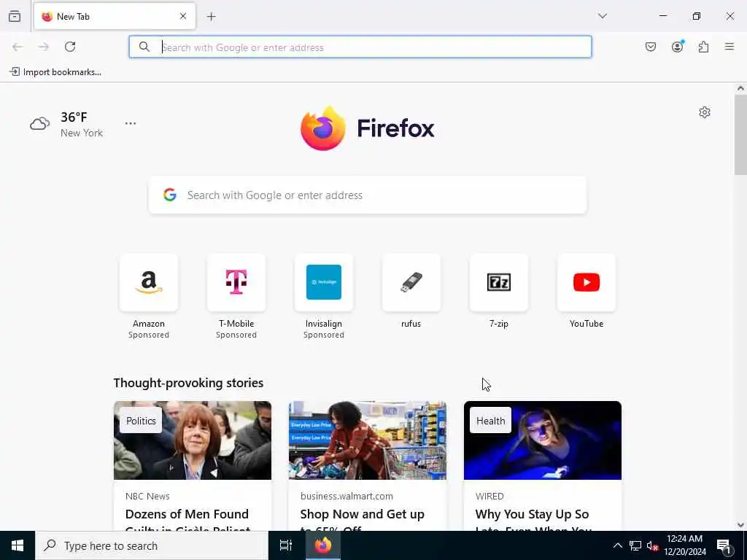
Task: Open the Health WIRED story thumbnail
Action: click(543, 440)
